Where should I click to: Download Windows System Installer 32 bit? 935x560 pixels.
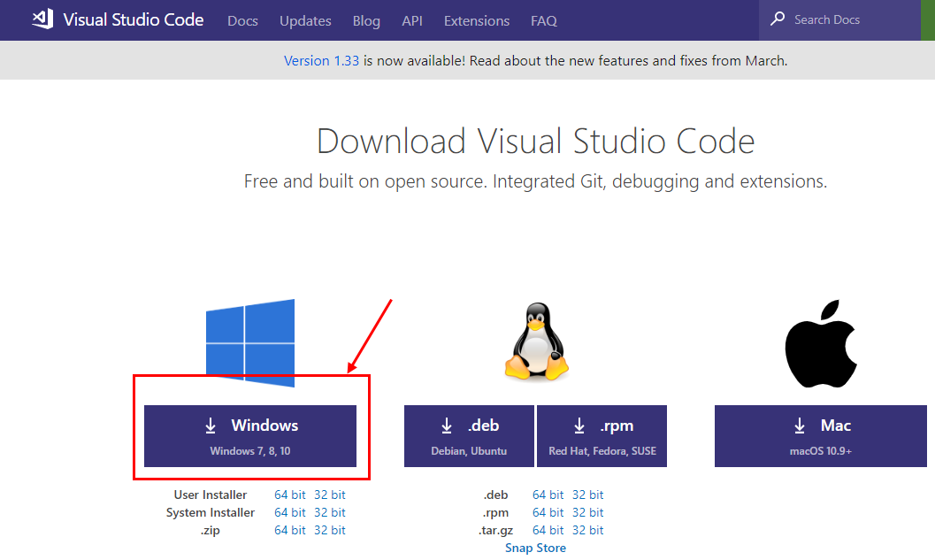click(x=330, y=513)
